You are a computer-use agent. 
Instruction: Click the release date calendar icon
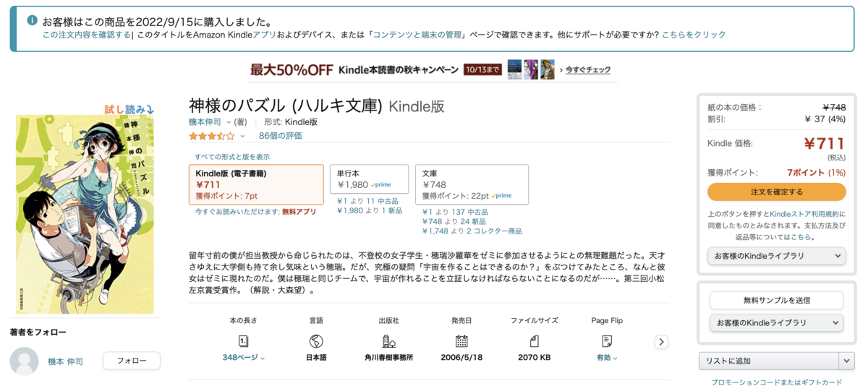pos(461,341)
